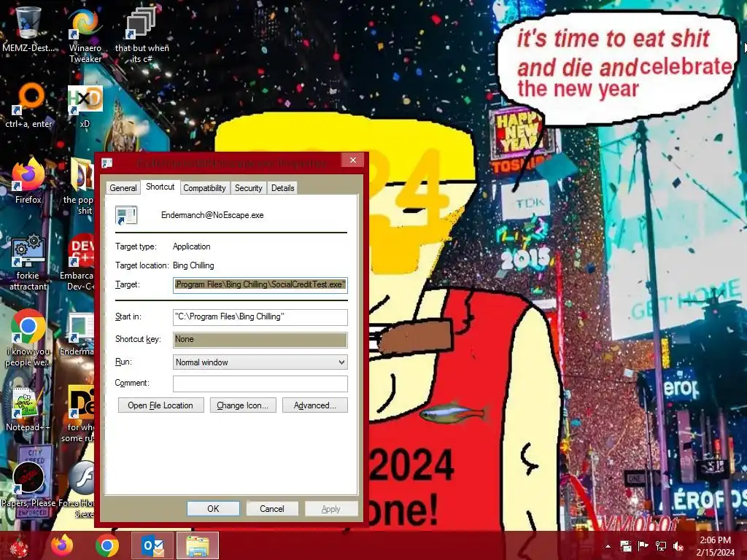Switch to the Compatibility tab
This screenshot has height=560, width=747.
[x=204, y=188]
